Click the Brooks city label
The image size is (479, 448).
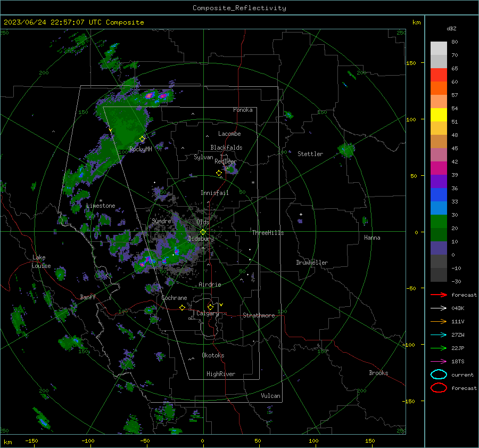[378, 373]
